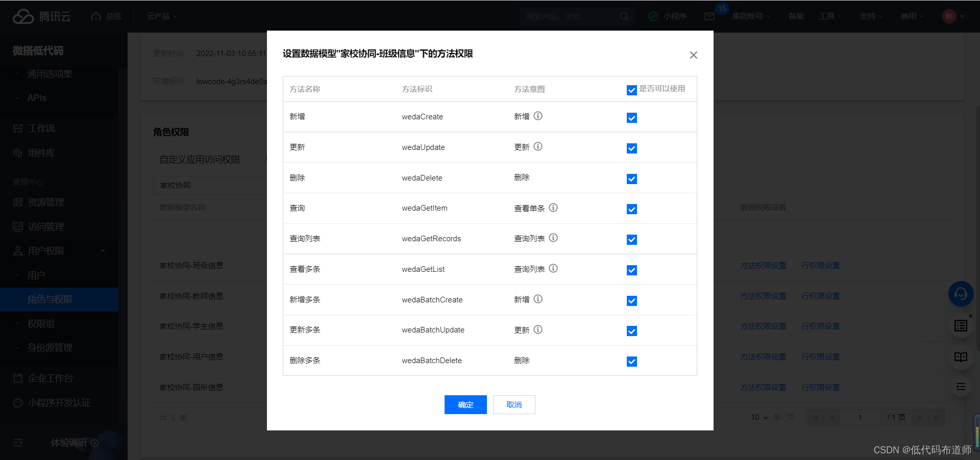
Task: Change the 10 条/页 page size dropdown
Action: point(759,417)
